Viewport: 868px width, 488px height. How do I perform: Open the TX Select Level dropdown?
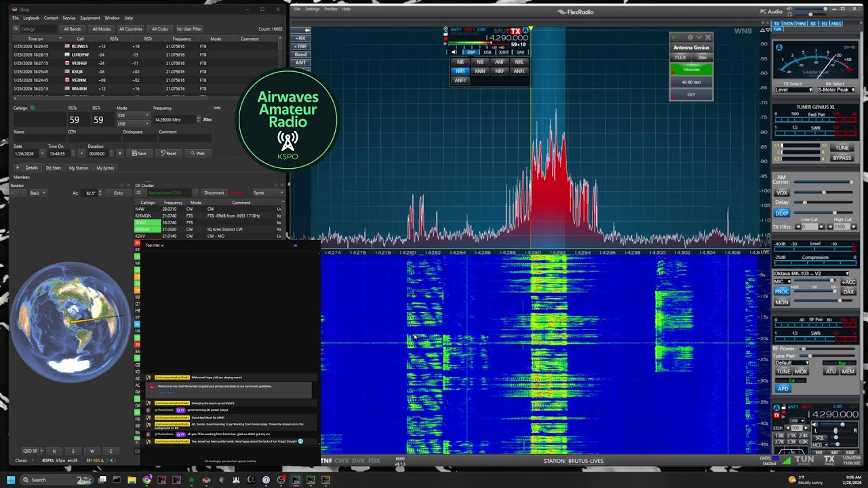(793, 90)
